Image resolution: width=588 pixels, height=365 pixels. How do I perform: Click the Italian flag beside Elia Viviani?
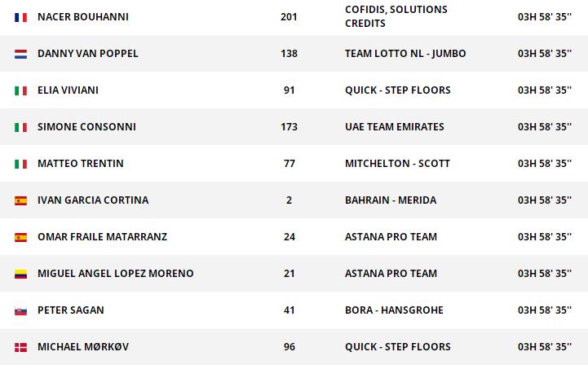click(20, 90)
